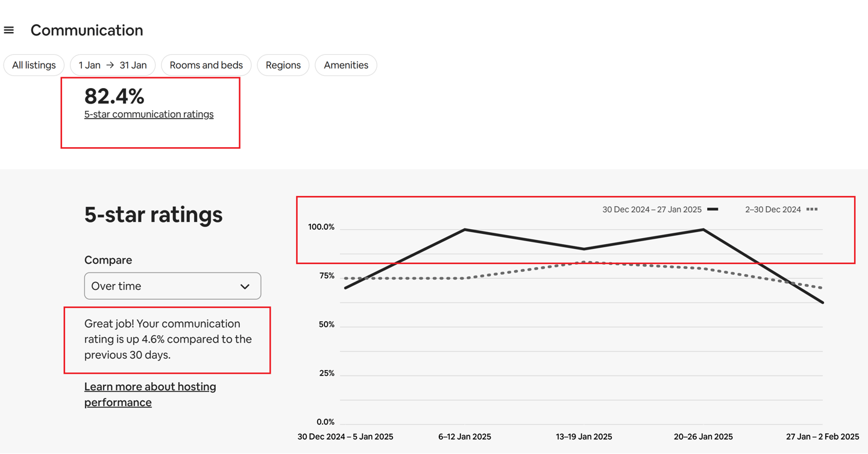Click the 30 Dec 2024 – 27 Jan 2025 legend label
Viewport: 868px width, 454px height.
coord(652,210)
